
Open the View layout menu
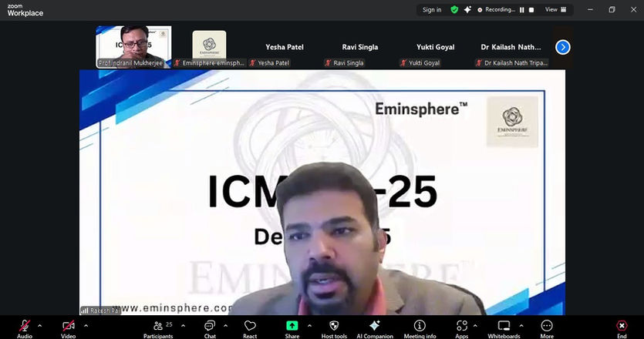pyautogui.click(x=556, y=9)
